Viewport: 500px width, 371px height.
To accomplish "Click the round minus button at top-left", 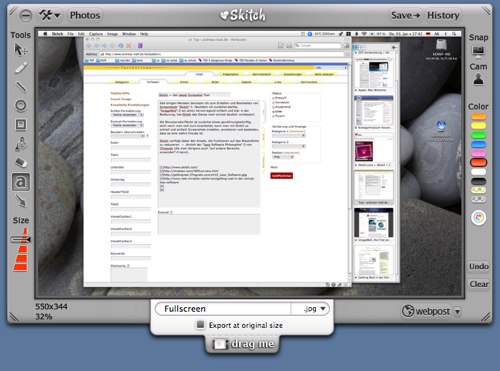I will [x=26, y=15].
